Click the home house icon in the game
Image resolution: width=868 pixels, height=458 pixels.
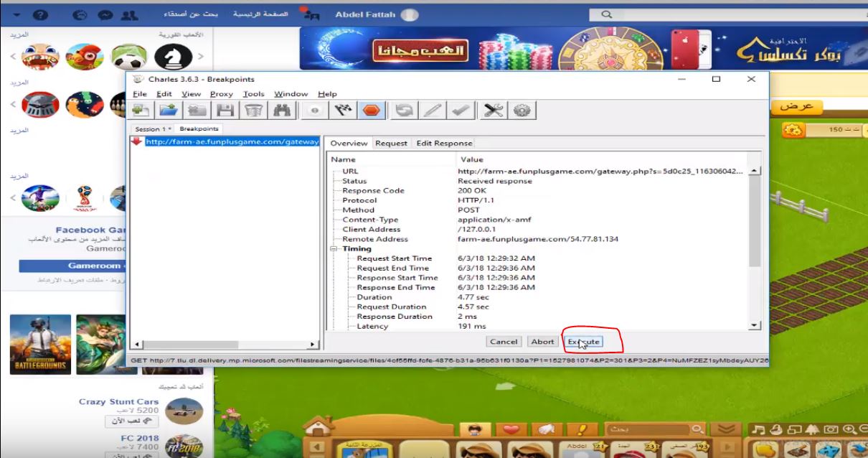pos(319,427)
